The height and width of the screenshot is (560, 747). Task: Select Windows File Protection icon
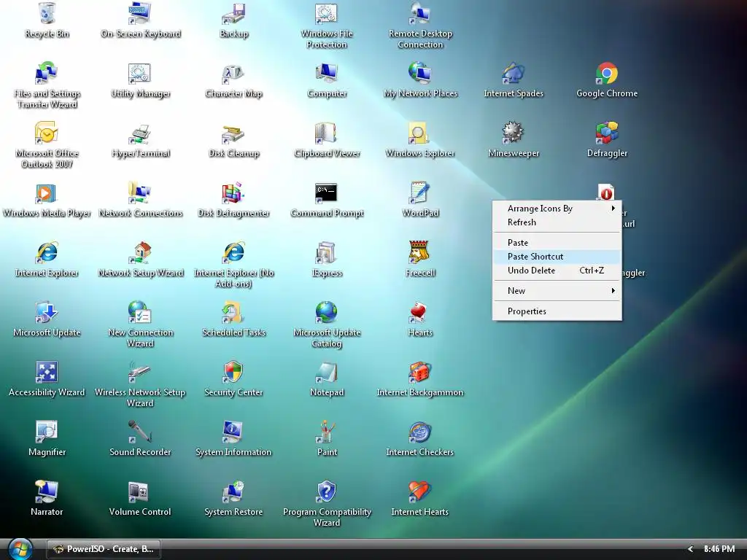(x=327, y=13)
